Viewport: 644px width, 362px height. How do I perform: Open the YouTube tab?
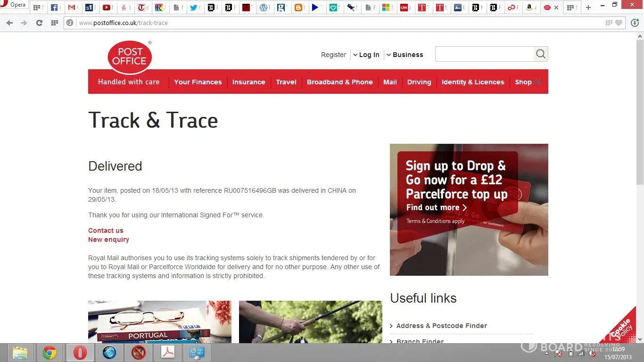tap(107, 8)
